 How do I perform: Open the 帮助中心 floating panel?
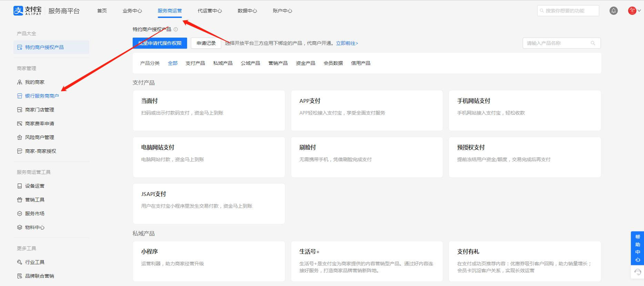point(637,248)
